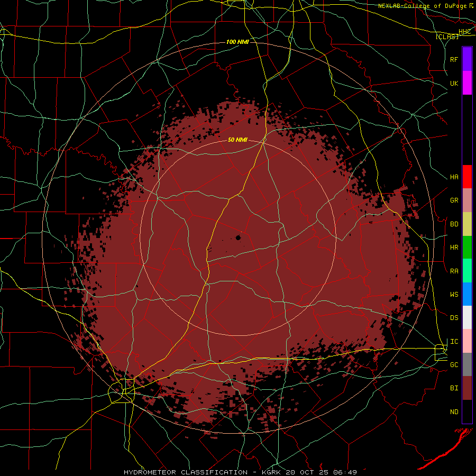Click the [CLAS] units label

click(x=447, y=36)
